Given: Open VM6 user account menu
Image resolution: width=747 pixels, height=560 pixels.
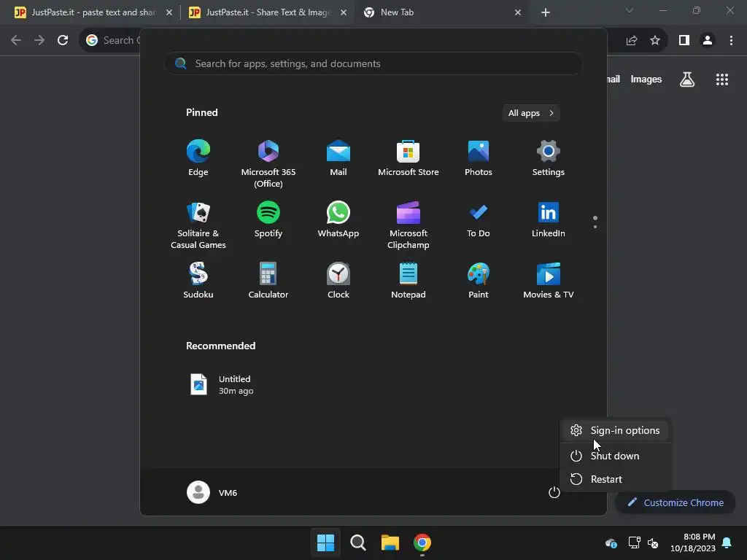Looking at the screenshot, I should [212, 492].
